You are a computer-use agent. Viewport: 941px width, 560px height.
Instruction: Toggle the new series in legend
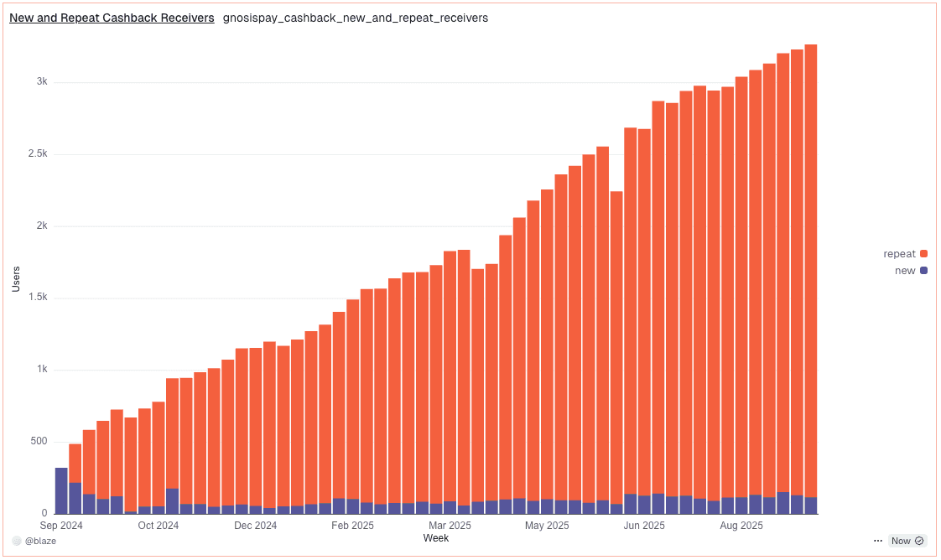pos(911,271)
